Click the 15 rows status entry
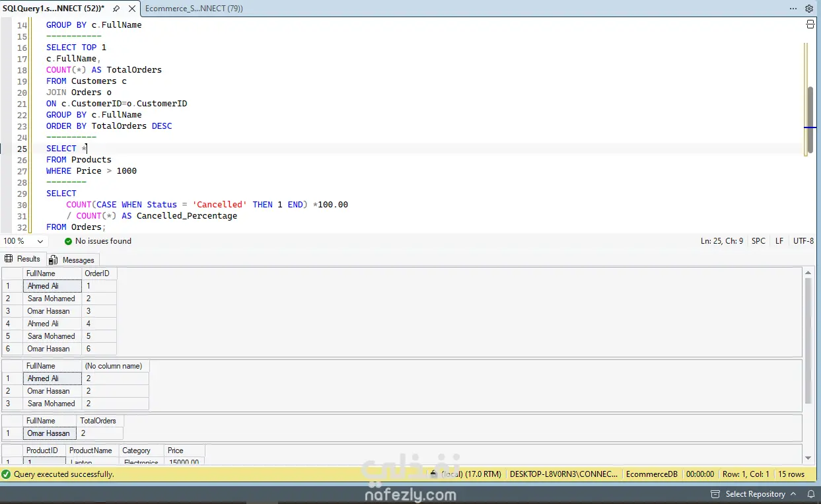This screenshot has width=821, height=504. [x=791, y=474]
